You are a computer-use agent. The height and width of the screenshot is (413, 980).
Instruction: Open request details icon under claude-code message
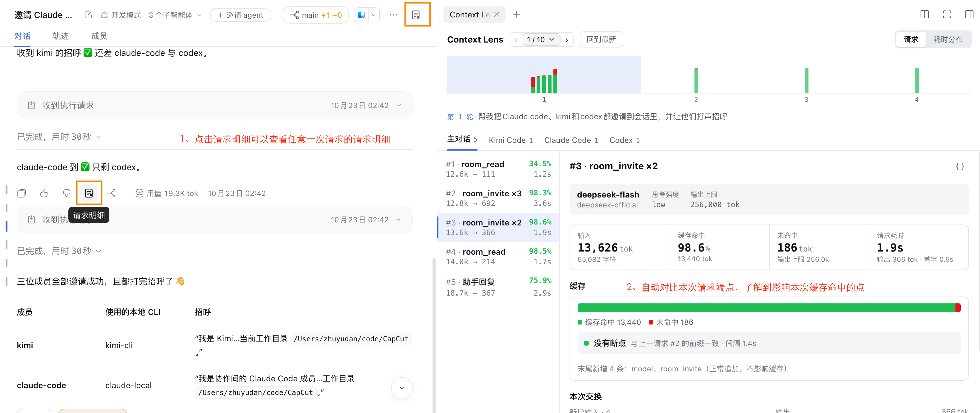pyautogui.click(x=89, y=193)
